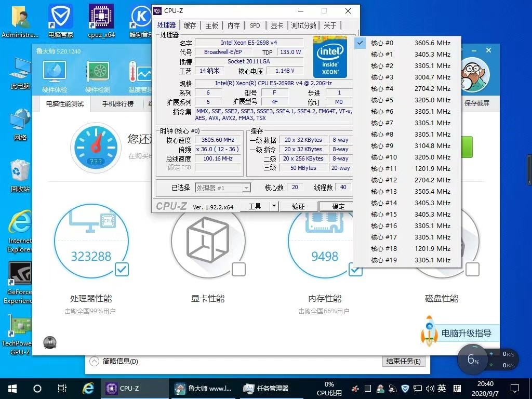Enable the 显卡性能 benchmark checkbox

point(238,270)
